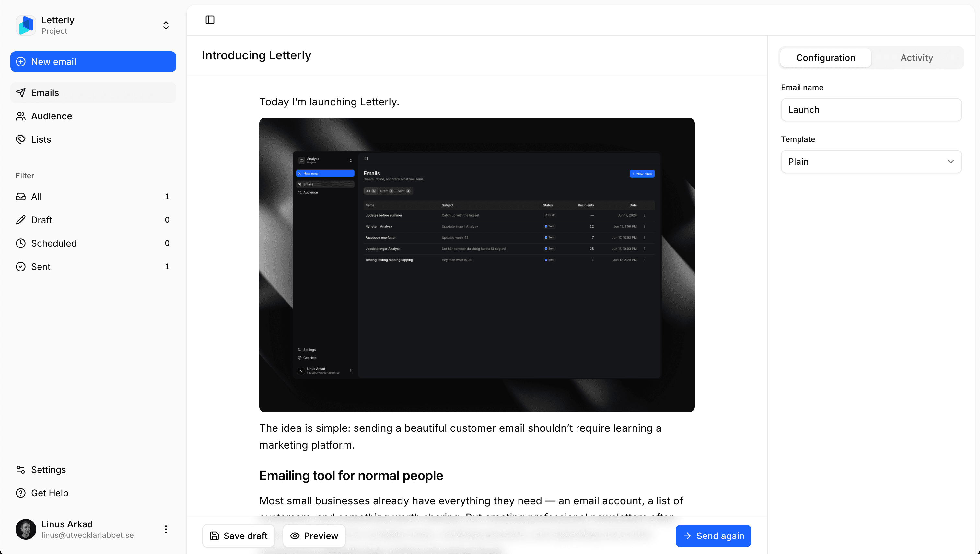Viewport: 980px width, 554px height.
Task: Click the Draft filter count 0
Action: 167,220
